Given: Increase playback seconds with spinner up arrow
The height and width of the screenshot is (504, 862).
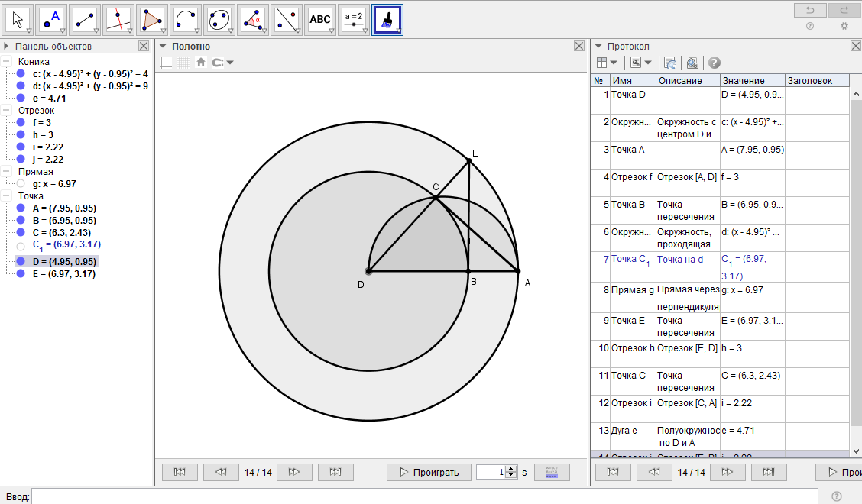Looking at the screenshot, I should click(511, 469).
